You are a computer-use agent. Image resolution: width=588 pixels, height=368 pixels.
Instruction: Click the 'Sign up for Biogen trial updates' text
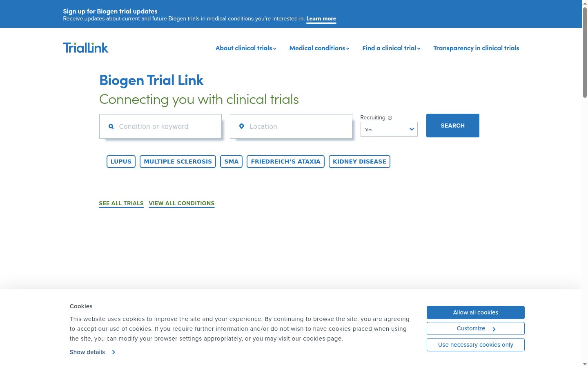110,11
